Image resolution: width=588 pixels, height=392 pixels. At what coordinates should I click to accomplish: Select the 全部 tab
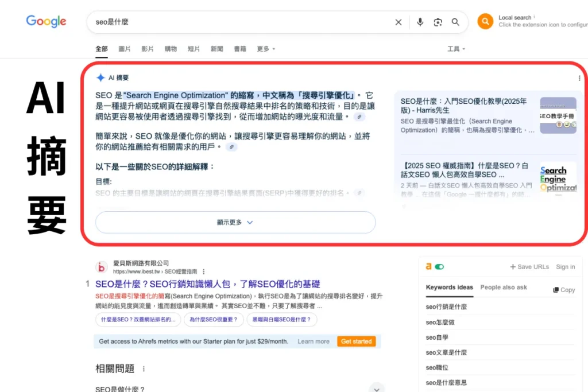(102, 49)
